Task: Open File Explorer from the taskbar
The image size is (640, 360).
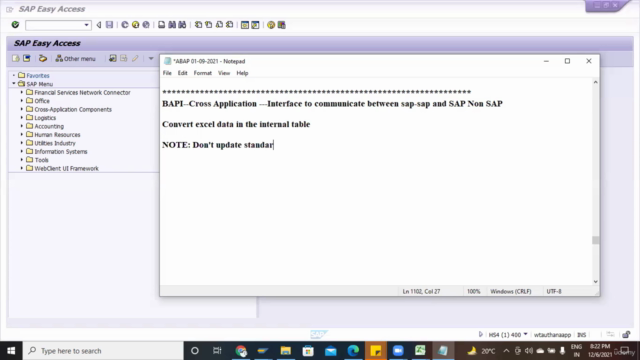Action: click(x=285, y=351)
